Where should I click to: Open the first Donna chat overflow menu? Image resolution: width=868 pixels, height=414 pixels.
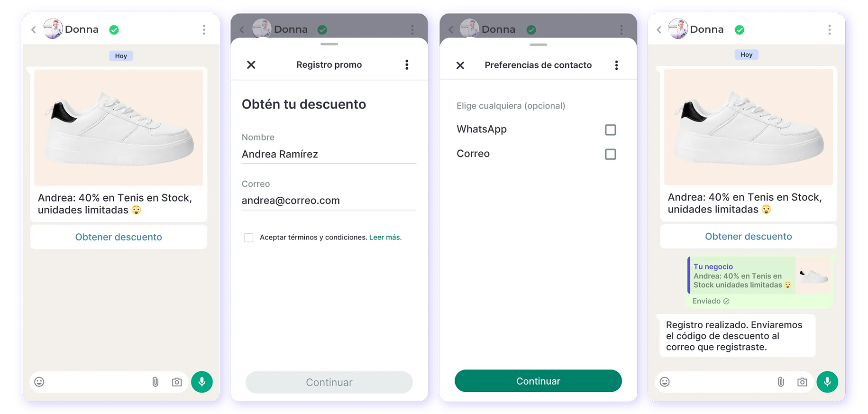(x=204, y=30)
